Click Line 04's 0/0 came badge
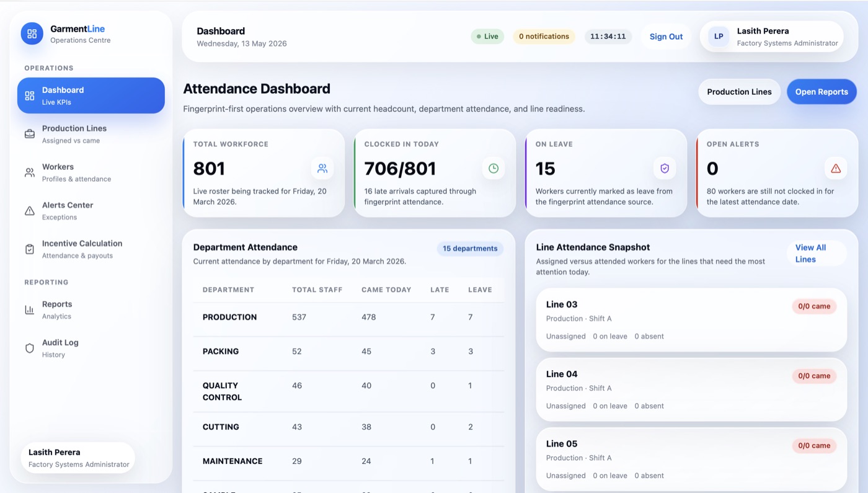868x493 pixels. coord(814,376)
